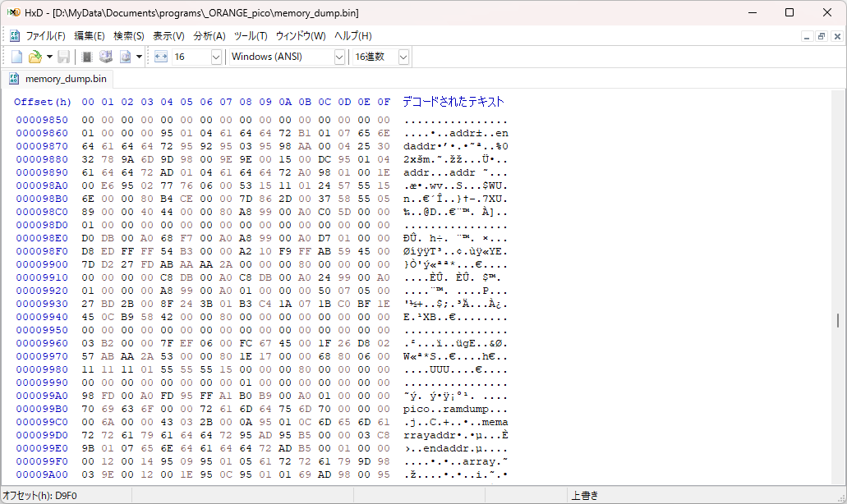This screenshot has width=847, height=504.
Task: Open the 表示(V) menu
Action: [168, 35]
